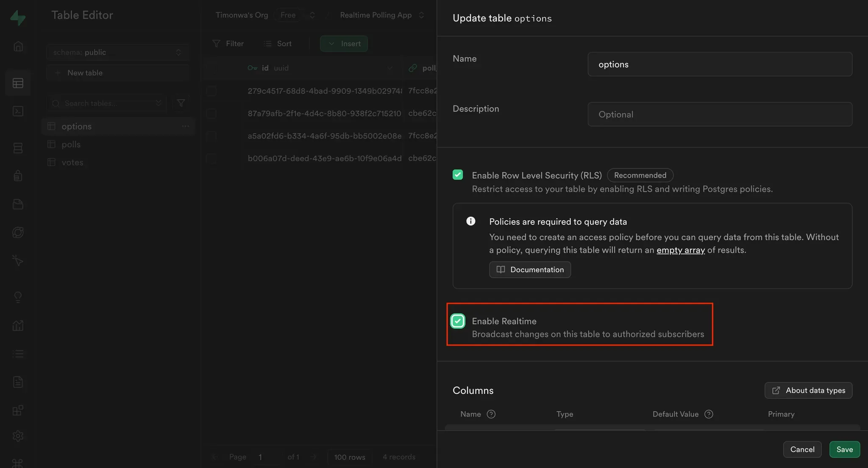Open the Insert dropdown button
This screenshot has width=868, height=468.
[x=344, y=44]
